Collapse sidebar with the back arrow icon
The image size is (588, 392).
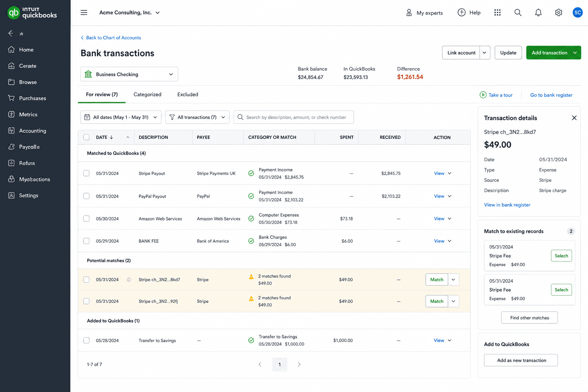pyautogui.click(x=11, y=34)
